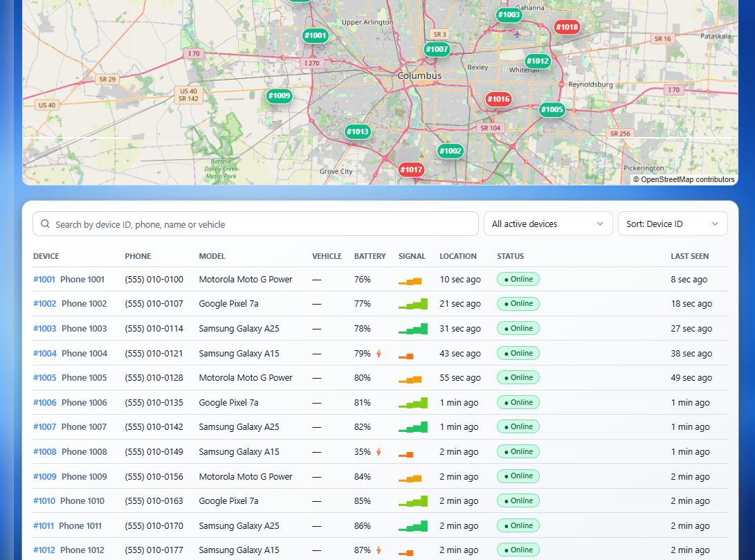Click OpenStreetMap contributors attribution
The height and width of the screenshot is (560, 755).
pos(684,179)
